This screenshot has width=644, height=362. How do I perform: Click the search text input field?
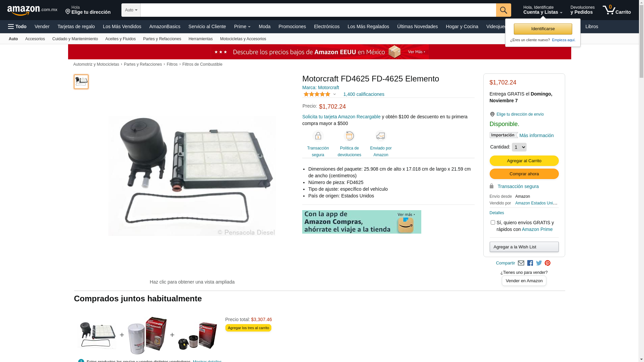point(318,10)
